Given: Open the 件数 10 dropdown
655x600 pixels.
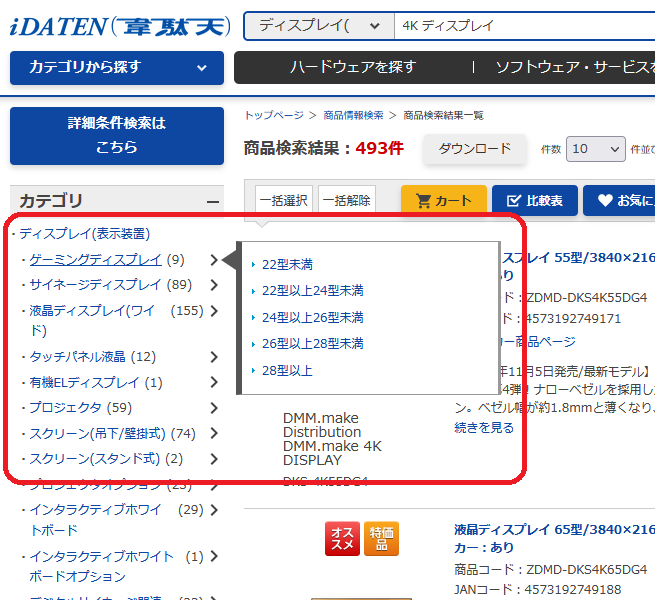Looking at the screenshot, I should pos(595,149).
